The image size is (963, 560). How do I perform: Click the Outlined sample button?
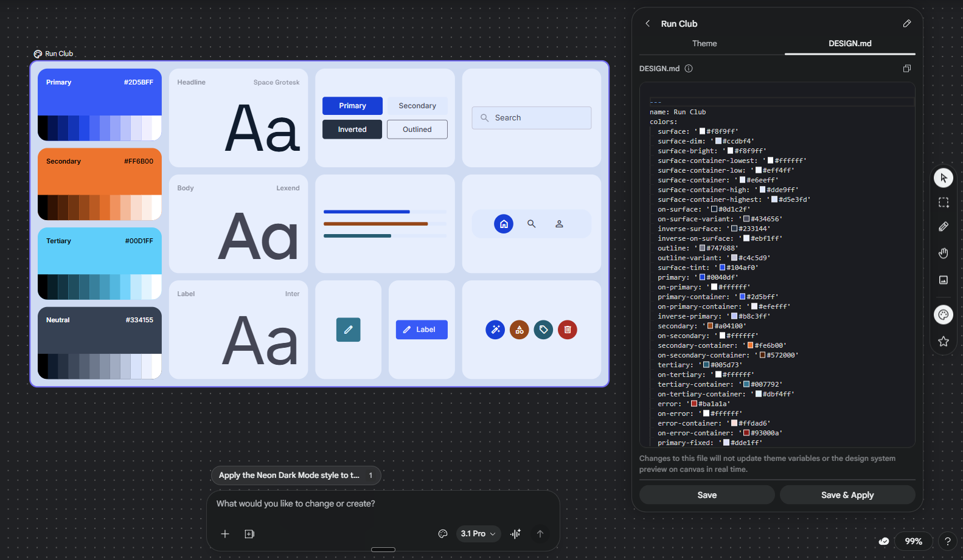click(x=417, y=130)
